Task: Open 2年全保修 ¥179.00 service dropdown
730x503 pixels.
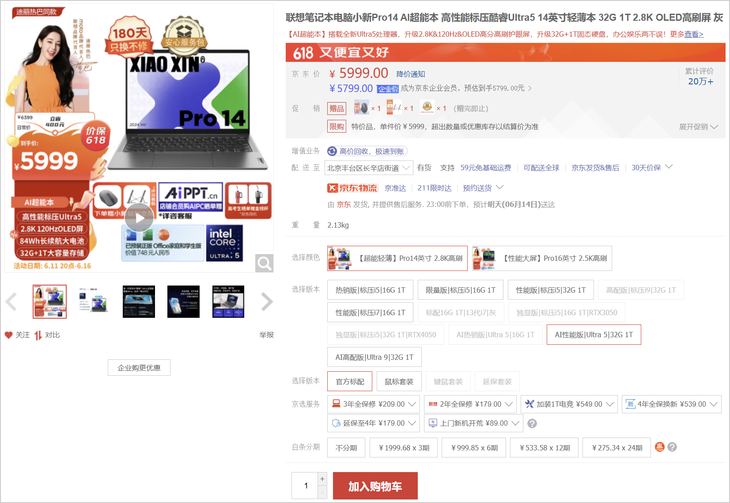Action: point(470,404)
